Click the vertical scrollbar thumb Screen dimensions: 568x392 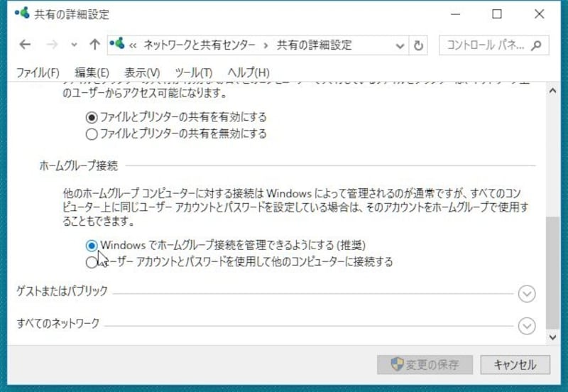tap(552, 273)
